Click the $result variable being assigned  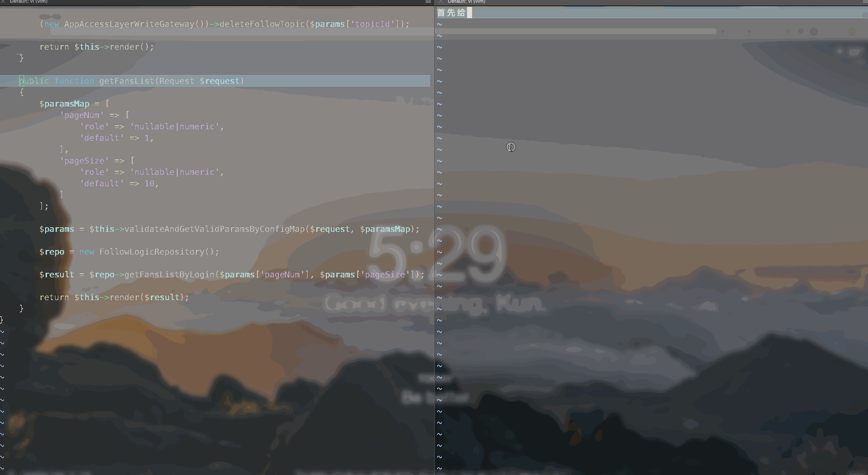point(56,275)
